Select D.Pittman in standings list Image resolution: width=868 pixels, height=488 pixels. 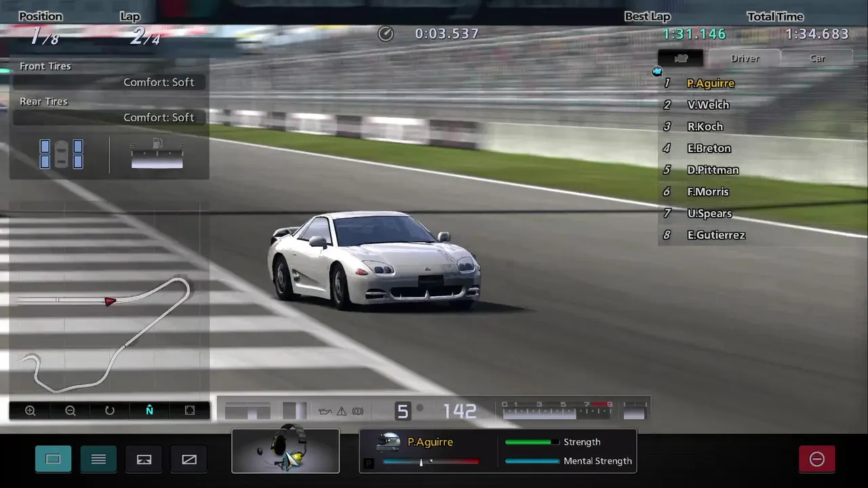[713, 170]
